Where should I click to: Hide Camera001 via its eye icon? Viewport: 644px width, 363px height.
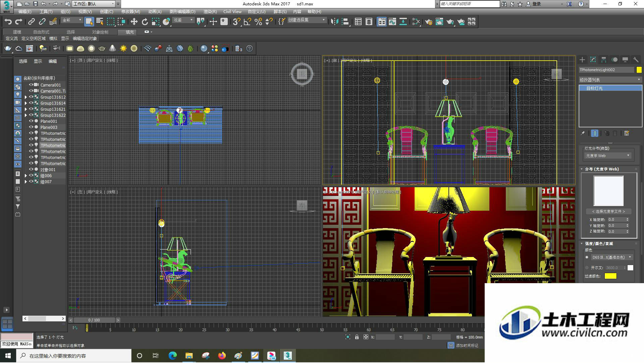pos(31,85)
